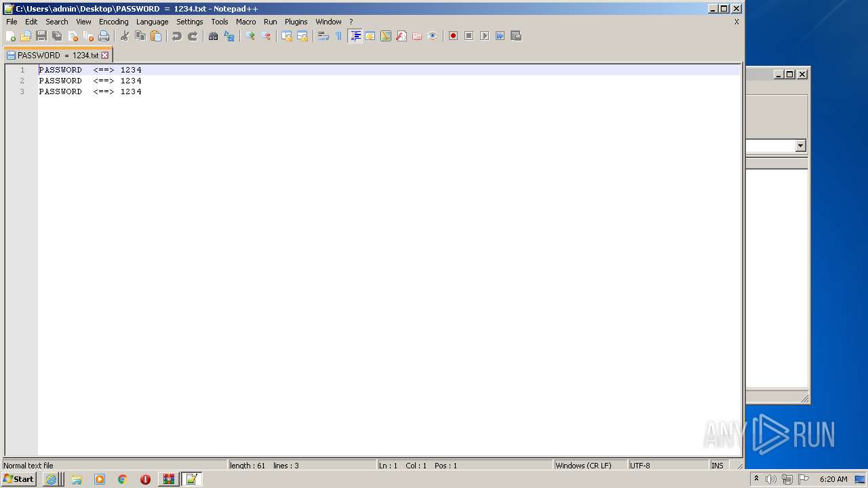Toggle the indent guide toolbar button
Viewport: 868px width, 488px height.
pos(355,36)
